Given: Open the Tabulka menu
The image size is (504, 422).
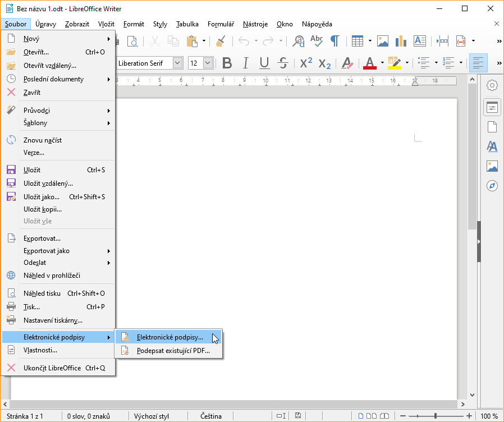Looking at the screenshot, I should click(x=187, y=24).
